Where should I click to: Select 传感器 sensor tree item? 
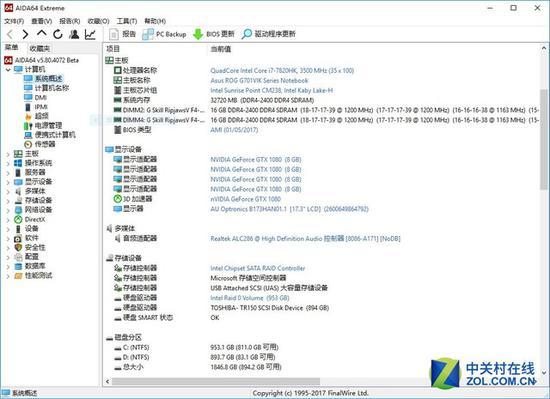[x=40, y=144]
